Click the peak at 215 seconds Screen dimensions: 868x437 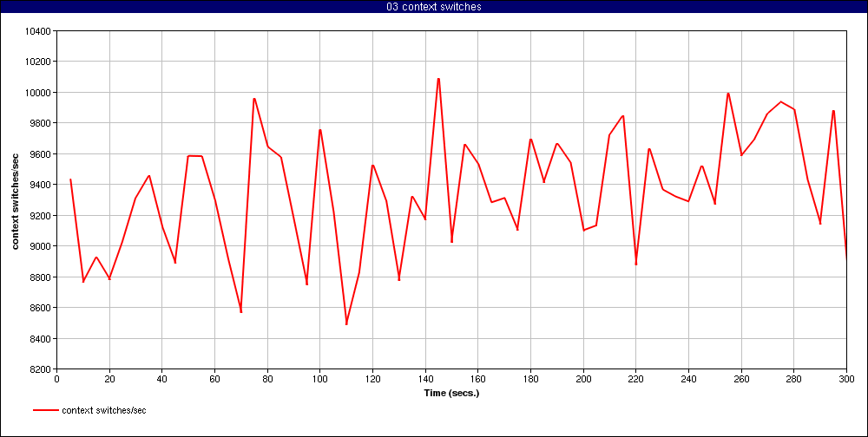[622, 116]
